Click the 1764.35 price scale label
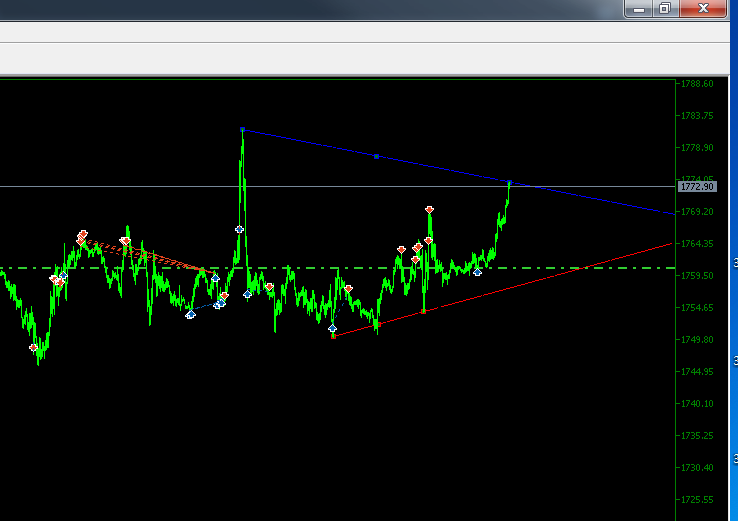Viewport: 738px width, 521px height. point(697,244)
